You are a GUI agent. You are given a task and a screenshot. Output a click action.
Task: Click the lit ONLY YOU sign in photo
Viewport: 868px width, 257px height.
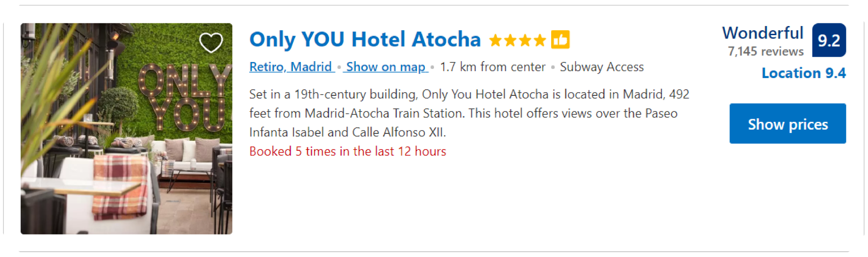point(184,98)
